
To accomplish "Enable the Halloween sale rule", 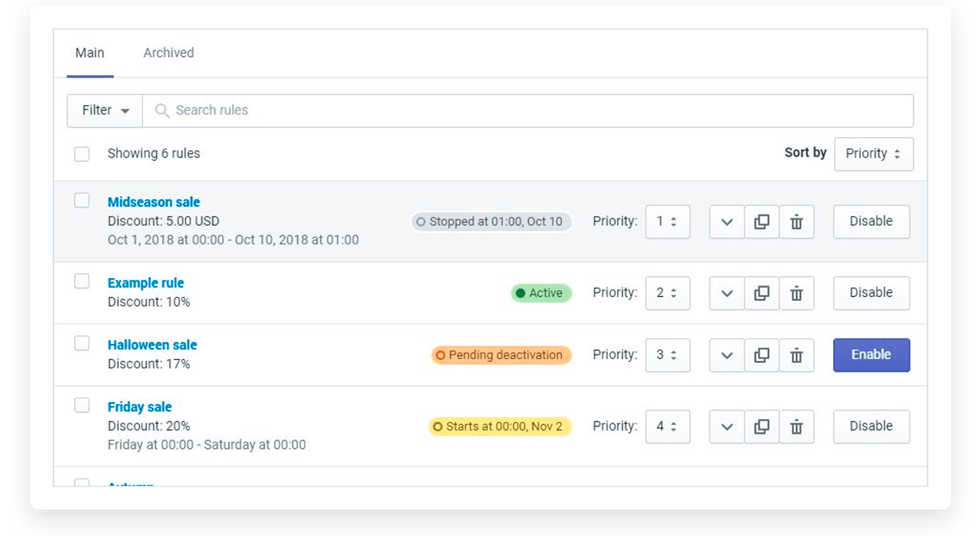I will [x=871, y=355].
